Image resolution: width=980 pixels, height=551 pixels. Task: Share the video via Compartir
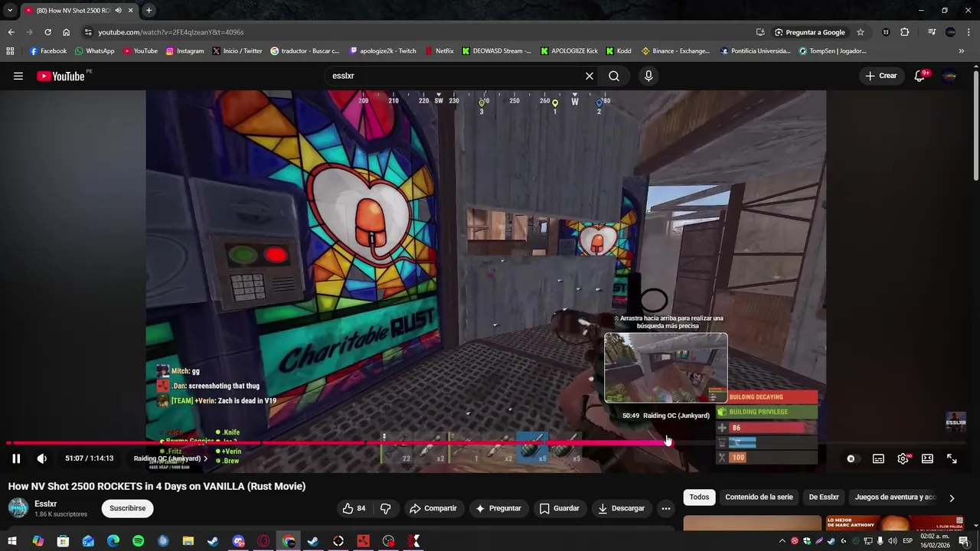point(433,508)
